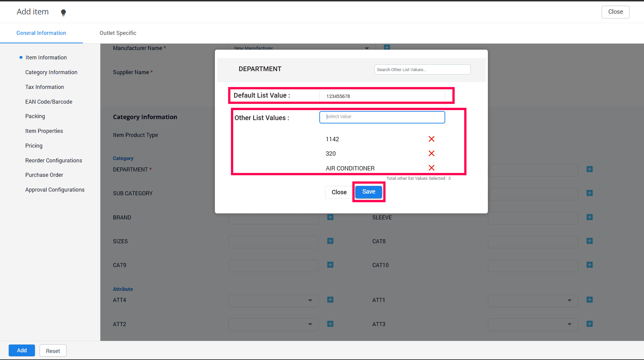This screenshot has width=644, height=360.
Task: Click the plus icon next to SIZES field
Action: (x=330, y=241)
